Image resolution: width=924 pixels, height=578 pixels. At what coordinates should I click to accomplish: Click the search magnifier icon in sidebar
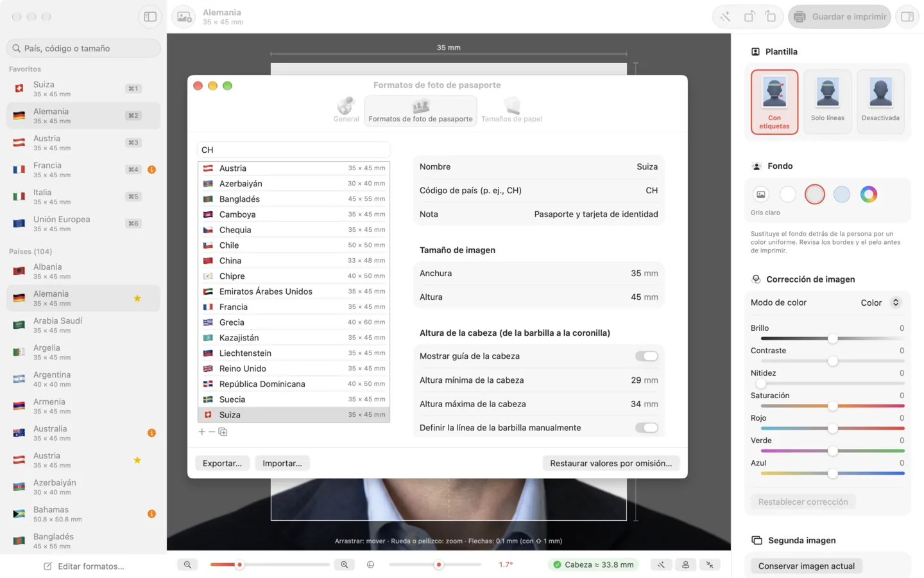17,48
